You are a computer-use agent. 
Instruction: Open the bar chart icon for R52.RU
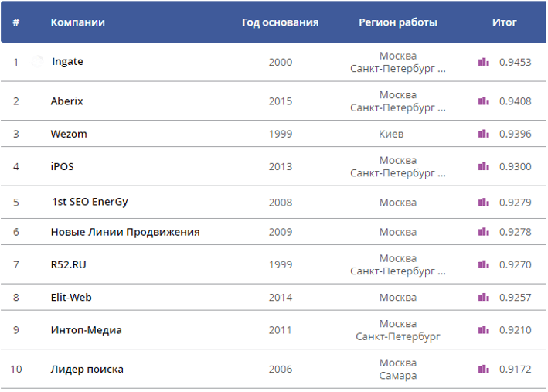pos(484,264)
